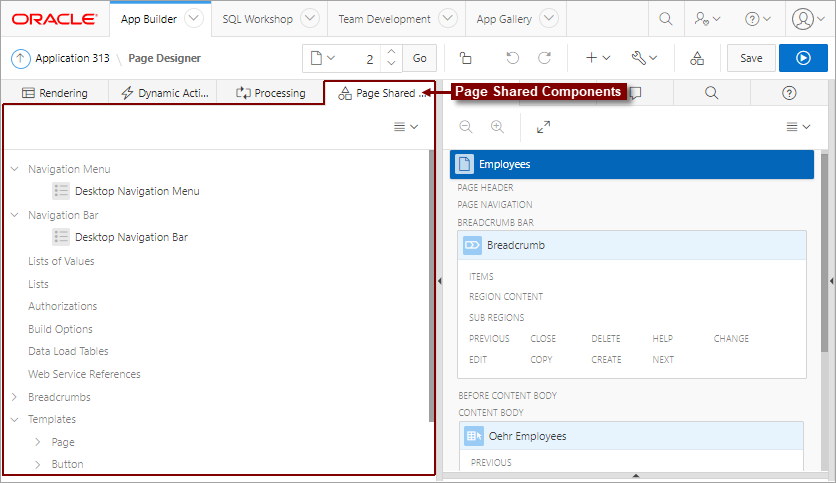Open the App Builder dropdown chevron
Image resolution: width=836 pixels, height=483 pixels.
pyautogui.click(x=194, y=19)
